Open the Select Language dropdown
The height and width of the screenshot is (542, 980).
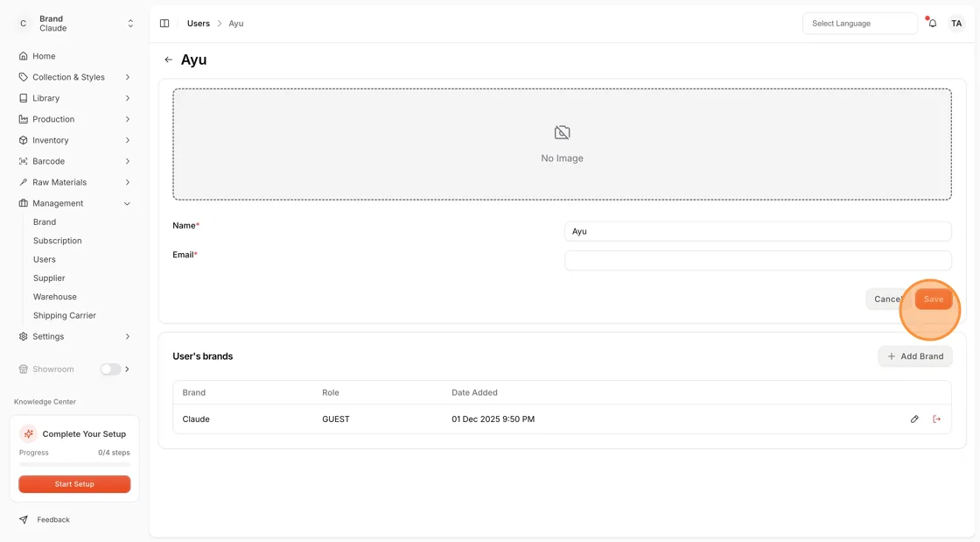(859, 23)
